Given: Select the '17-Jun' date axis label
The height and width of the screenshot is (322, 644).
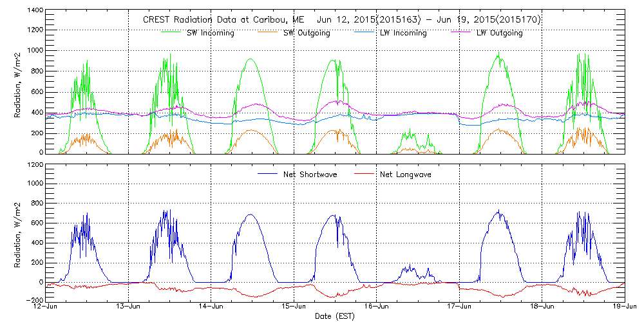Looking at the screenshot, I should click(460, 307).
